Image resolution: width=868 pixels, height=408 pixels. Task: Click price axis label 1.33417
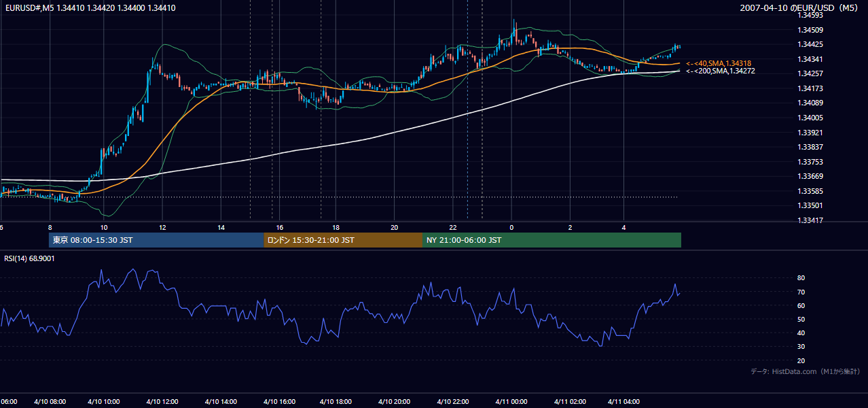pos(810,220)
